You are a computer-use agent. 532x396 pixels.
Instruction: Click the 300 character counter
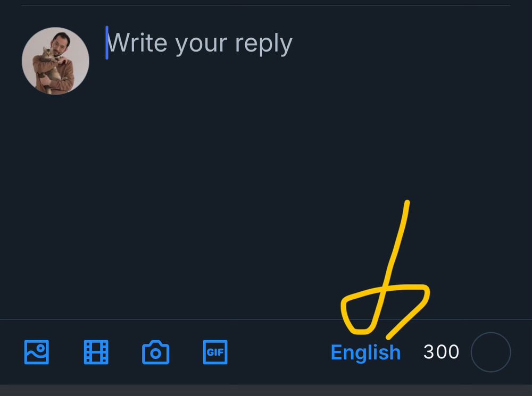441,351
